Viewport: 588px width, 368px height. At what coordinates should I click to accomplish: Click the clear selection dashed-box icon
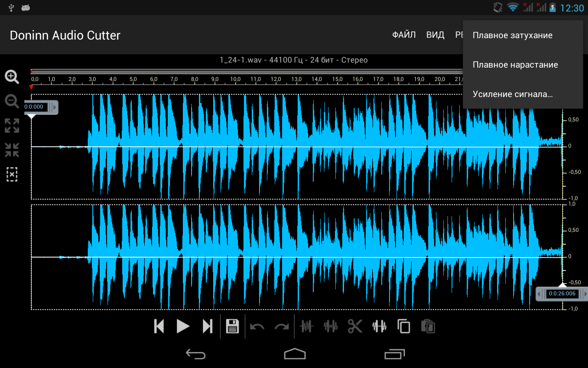pos(12,174)
